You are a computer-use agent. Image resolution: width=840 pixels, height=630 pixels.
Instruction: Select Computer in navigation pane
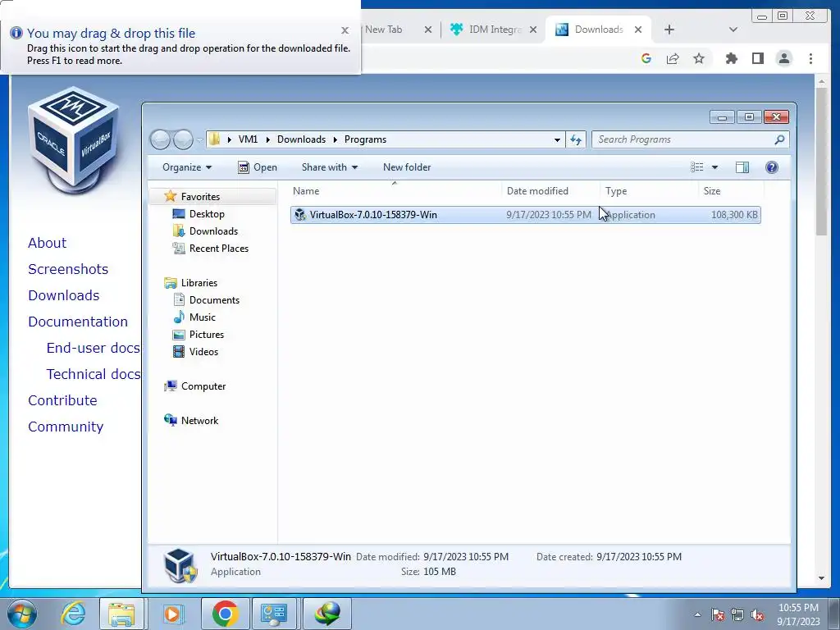tap(203, 386)
